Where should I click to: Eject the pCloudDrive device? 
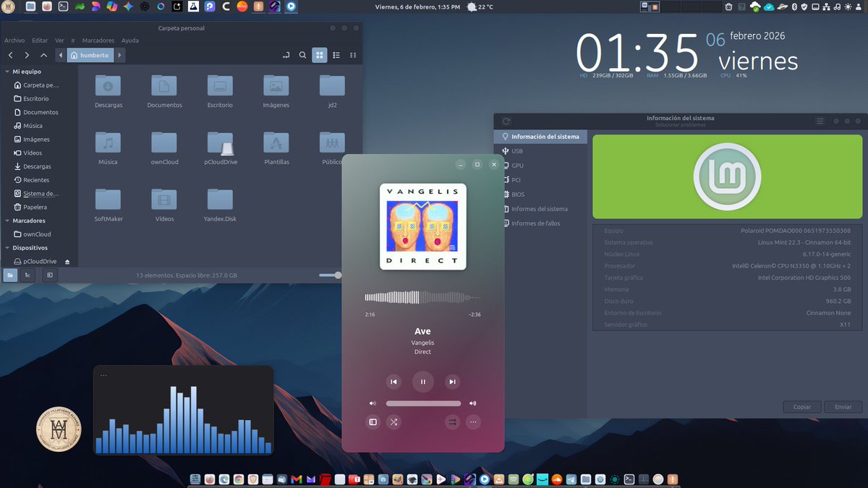[68, 261]
